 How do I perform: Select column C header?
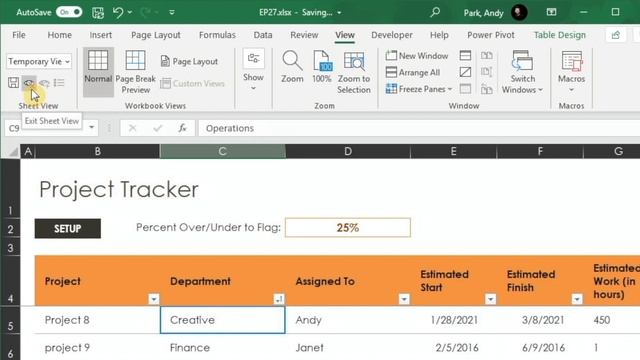click(x=222, y=151)
